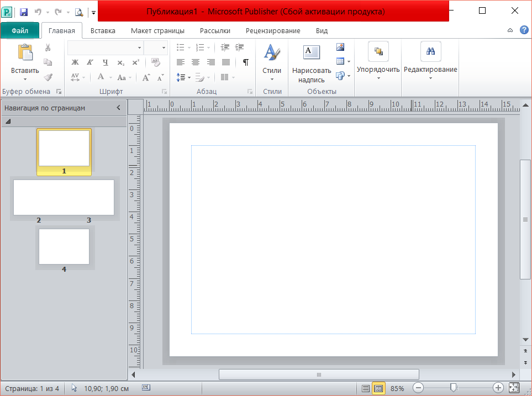The height and width of the screenshot is (396, 532).
Task: Open font color A dropdown arrow
Action: 110,78
